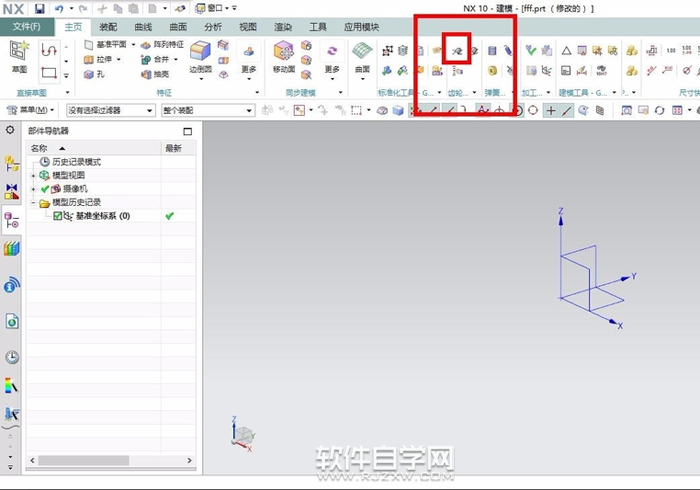
Task: Open the History (clock) tab in sidebar
Action: point(12,357)
